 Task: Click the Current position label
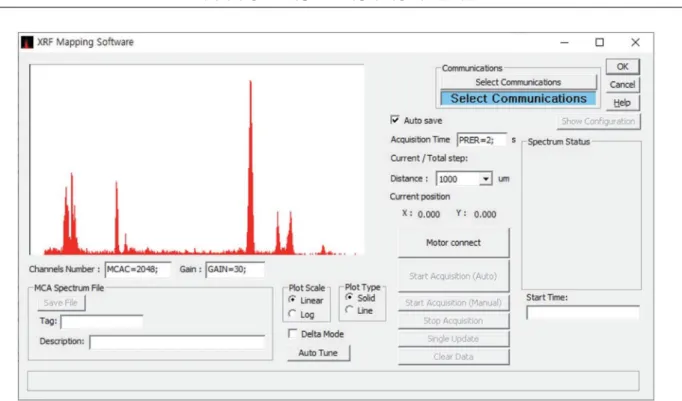420,197
